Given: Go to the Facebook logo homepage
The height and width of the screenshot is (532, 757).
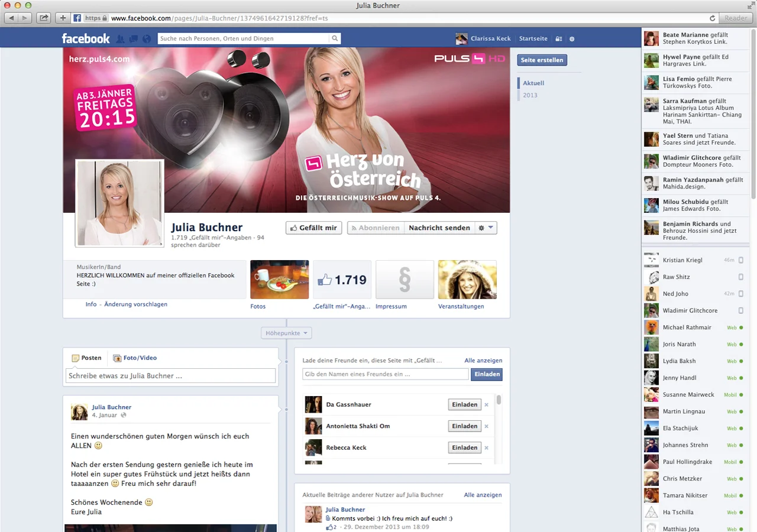Looking at the screenshot, I should pos(86,38).
